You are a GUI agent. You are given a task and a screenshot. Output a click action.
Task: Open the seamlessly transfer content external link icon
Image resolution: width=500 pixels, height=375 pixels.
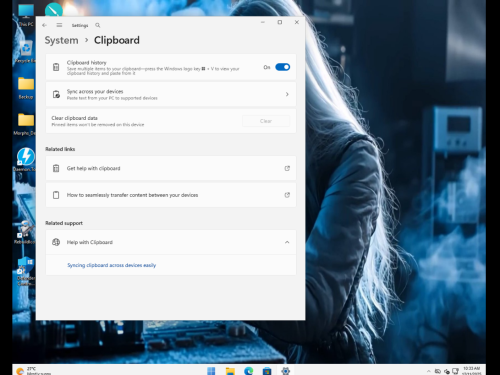click(287, 195)
